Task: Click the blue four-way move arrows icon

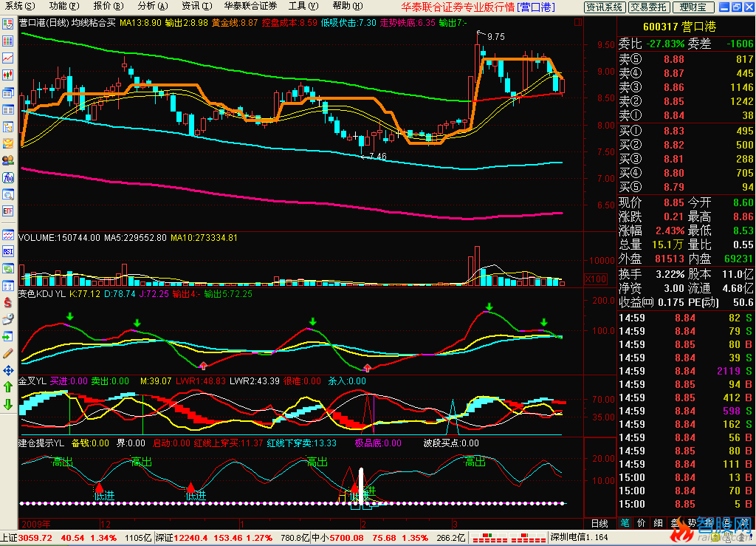Action: [8, 370]
